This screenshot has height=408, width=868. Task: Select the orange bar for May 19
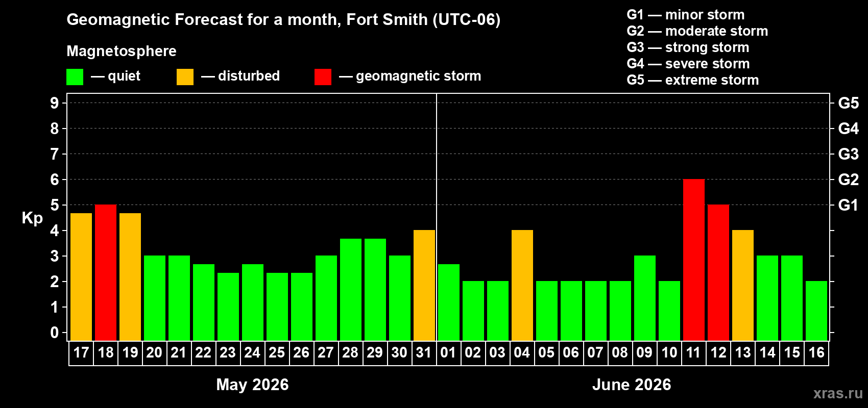(130, 277)
